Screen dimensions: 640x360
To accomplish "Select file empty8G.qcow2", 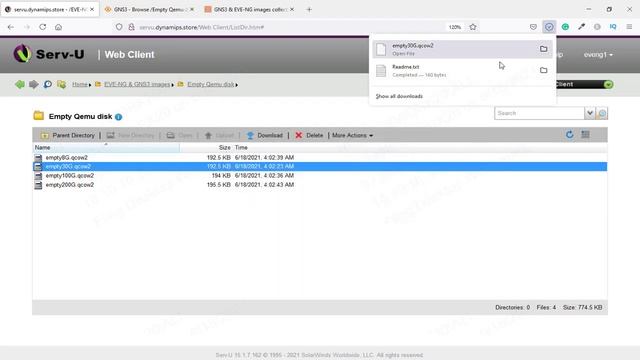I will pos(67,158).
